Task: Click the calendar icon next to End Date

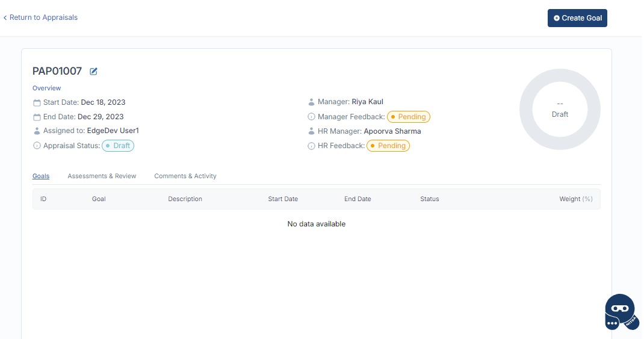Action: click(x=37, y=117)
